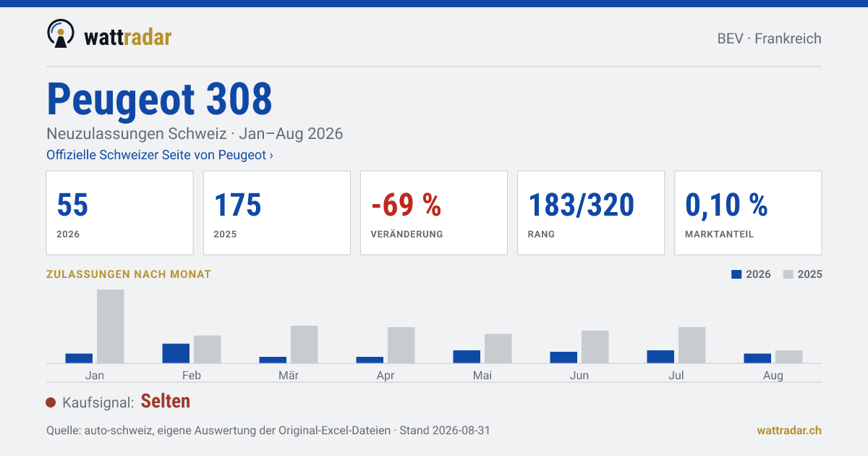The width and height of the screenshot is (868, 456).
Task: Click the wattradar radar logo icon
Action: click(61, 34)
